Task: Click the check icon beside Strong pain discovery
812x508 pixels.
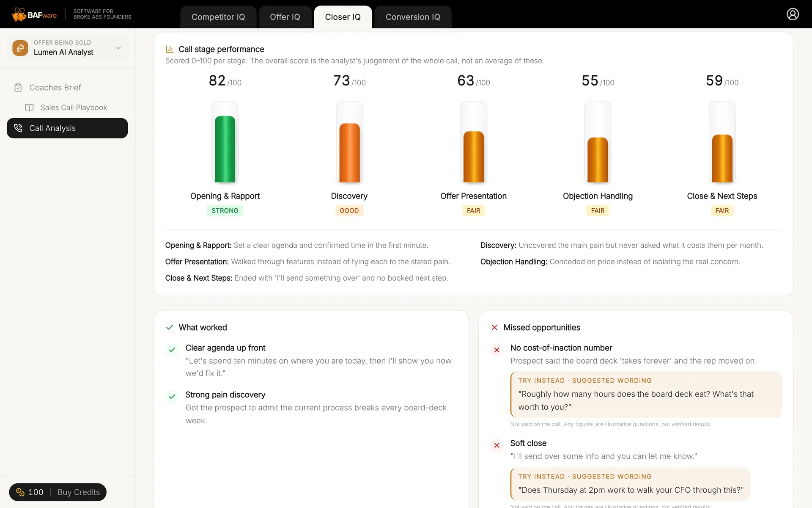Action: click(172, 397)
